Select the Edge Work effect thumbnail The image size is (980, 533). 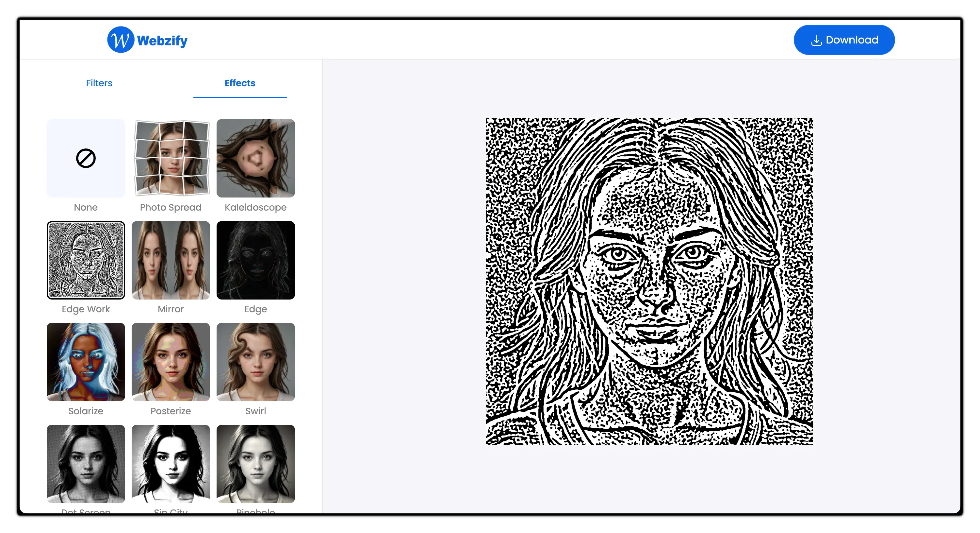(86, 260)
